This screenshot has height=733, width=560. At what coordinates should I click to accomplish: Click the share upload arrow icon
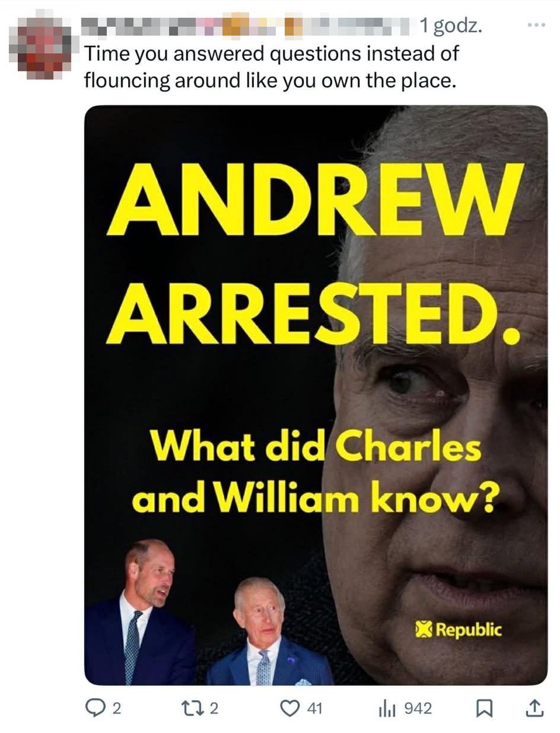click(x=534, y=707)
